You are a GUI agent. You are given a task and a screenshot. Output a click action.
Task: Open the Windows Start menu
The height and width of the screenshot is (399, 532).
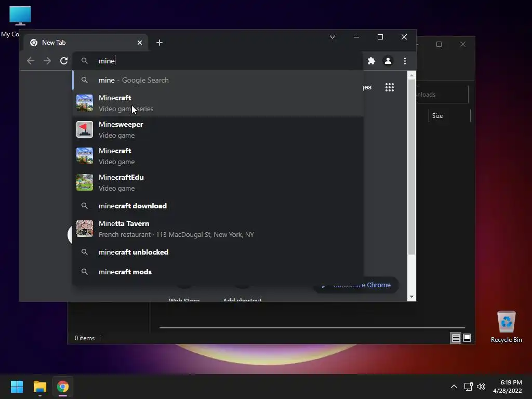17,387
